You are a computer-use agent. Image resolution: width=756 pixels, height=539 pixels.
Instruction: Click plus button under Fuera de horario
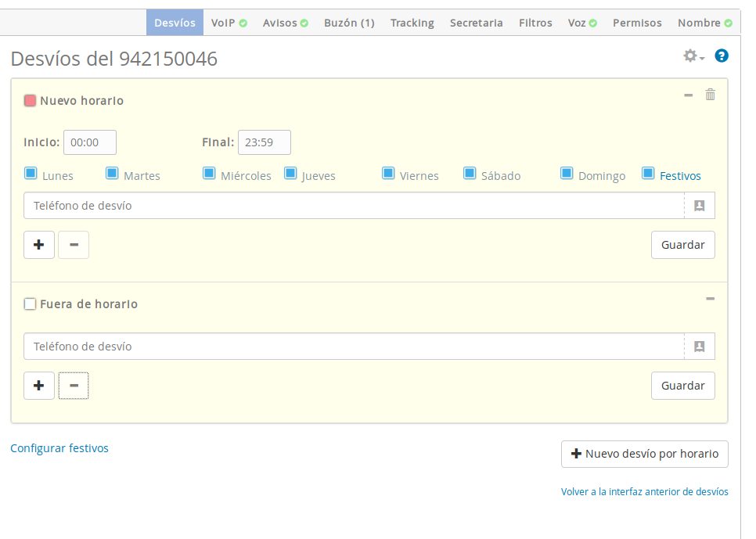coord(39,386)
